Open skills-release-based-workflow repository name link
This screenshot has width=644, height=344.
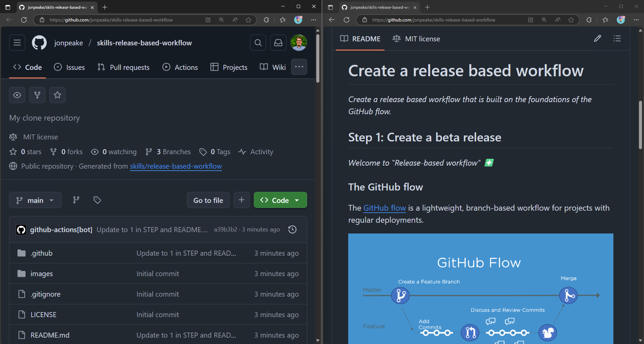point(144,43)
